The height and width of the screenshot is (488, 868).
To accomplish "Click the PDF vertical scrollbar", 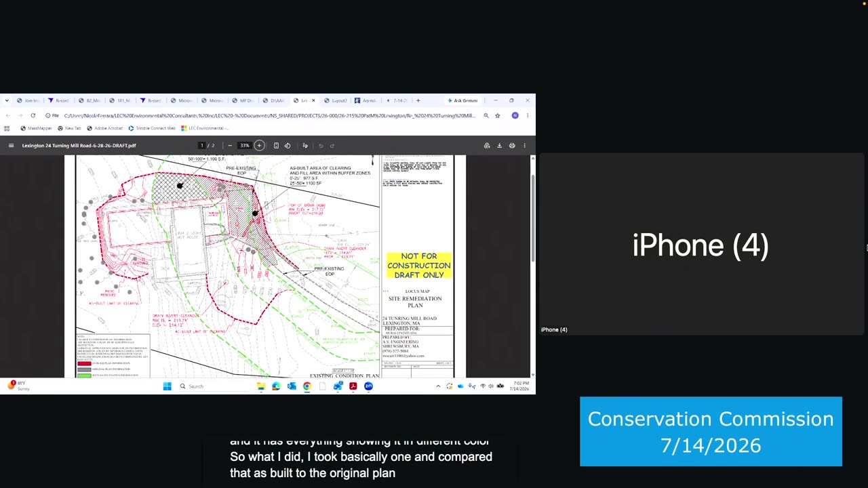I will tap(533, 218).
